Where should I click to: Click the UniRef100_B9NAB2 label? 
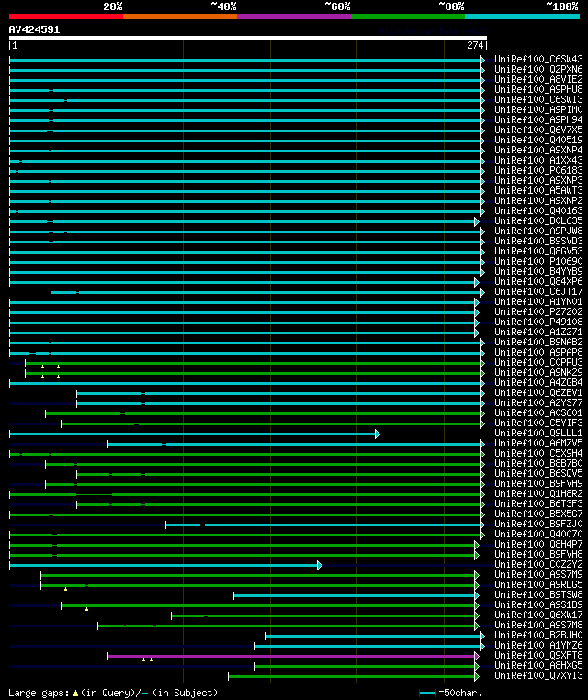pos(538,342)
